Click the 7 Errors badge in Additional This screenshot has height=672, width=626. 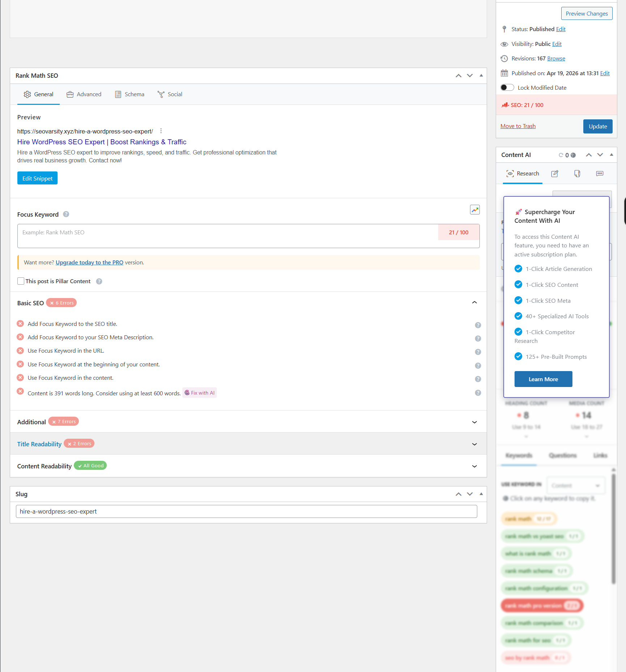coord(64,421)
